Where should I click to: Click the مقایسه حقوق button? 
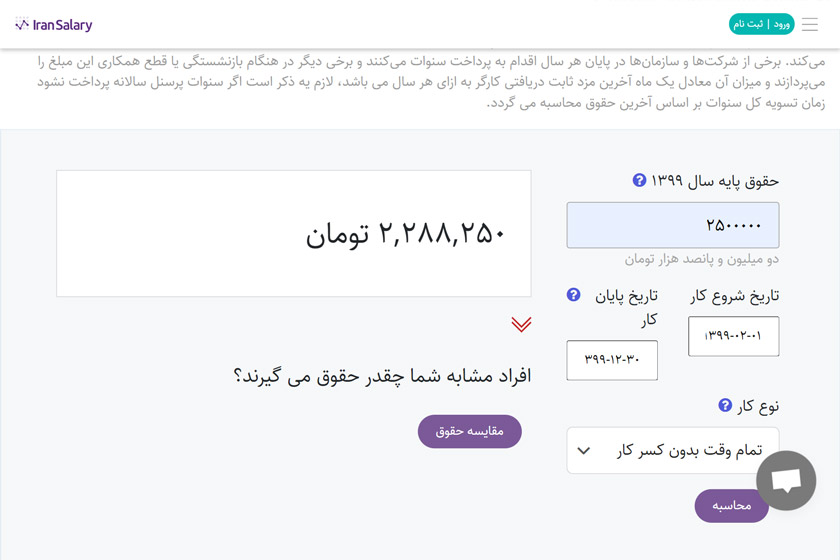coord(469,431)
